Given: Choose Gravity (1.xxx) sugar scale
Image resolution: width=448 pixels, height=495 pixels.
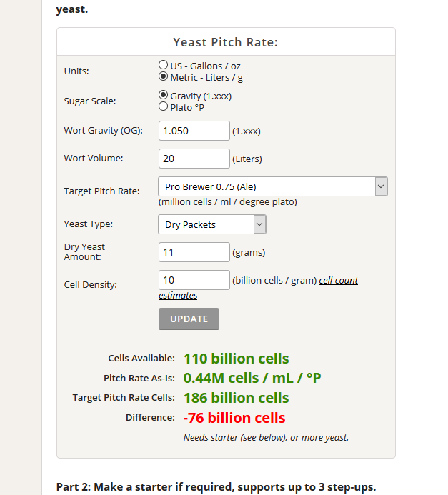Looking at the screenshot, I should pyautogui.click(x=163, y=95).
